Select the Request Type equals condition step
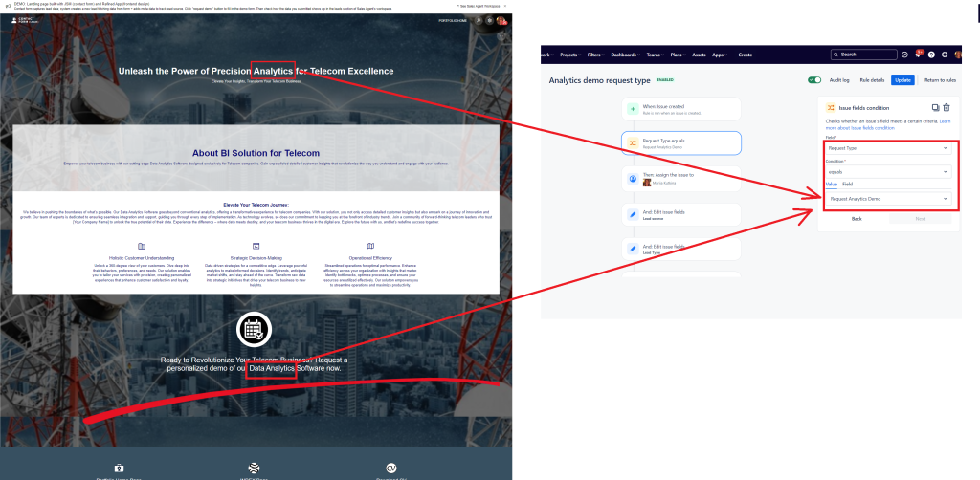Image resolution: width=980 pixels, height=480 pixels. (x=681, y=142)
